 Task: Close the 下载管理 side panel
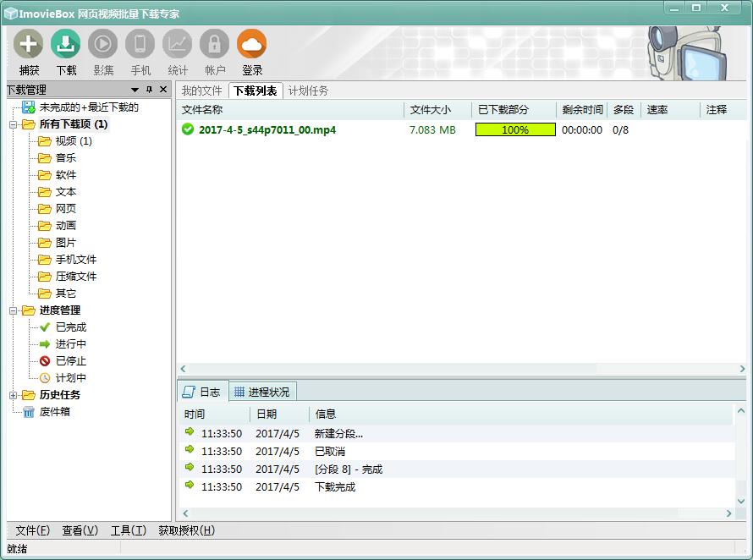pyautogui.click(x=163, y=90)
